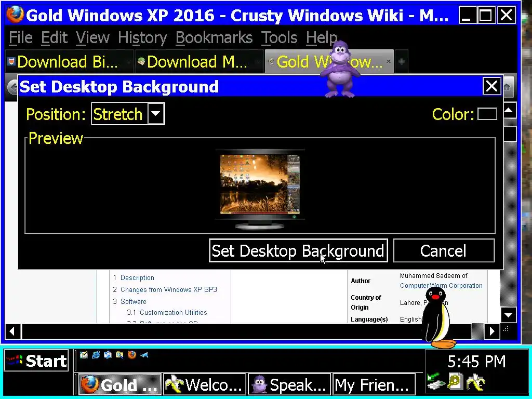The width and height of the screenshot is (532, 399).
Task: Open the Help menu
Action: (x=322, y=37)
